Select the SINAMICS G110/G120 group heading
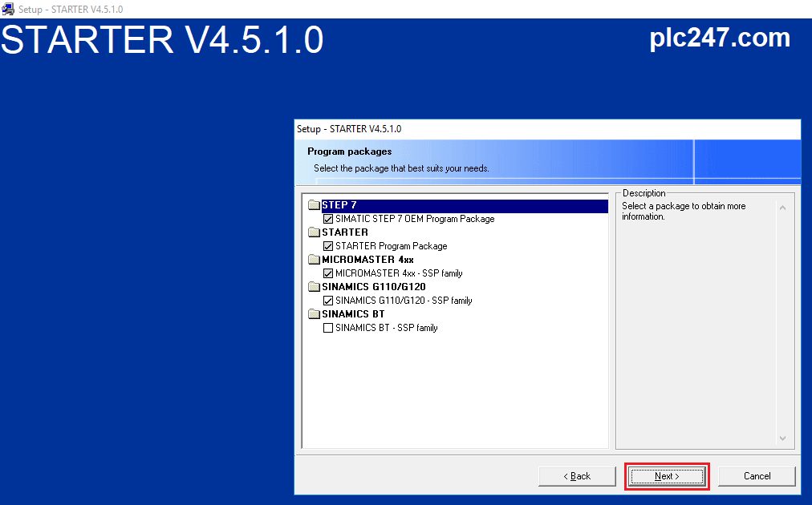812x505 pixels. point(374,287)
